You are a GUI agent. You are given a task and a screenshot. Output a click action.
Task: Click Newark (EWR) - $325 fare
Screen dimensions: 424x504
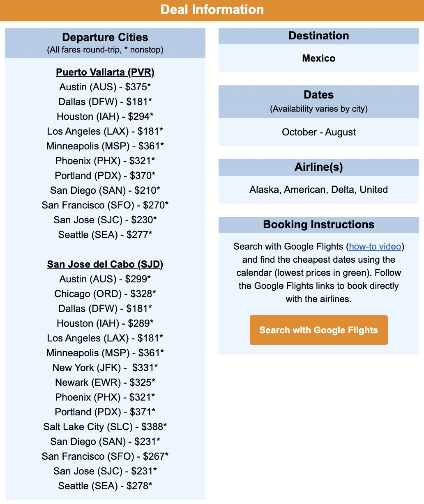tap(105, 383)
